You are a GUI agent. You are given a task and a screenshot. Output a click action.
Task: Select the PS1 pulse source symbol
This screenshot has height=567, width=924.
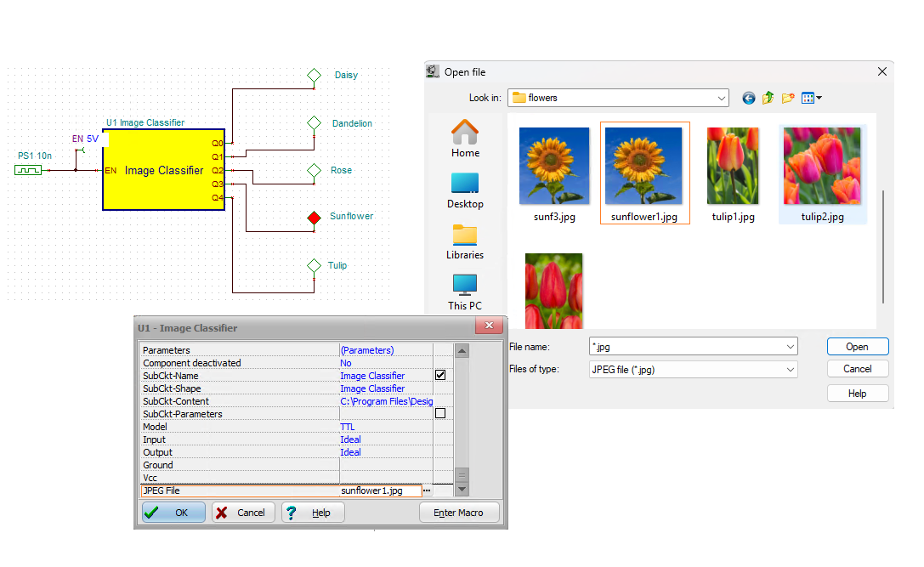coord(28,168)
